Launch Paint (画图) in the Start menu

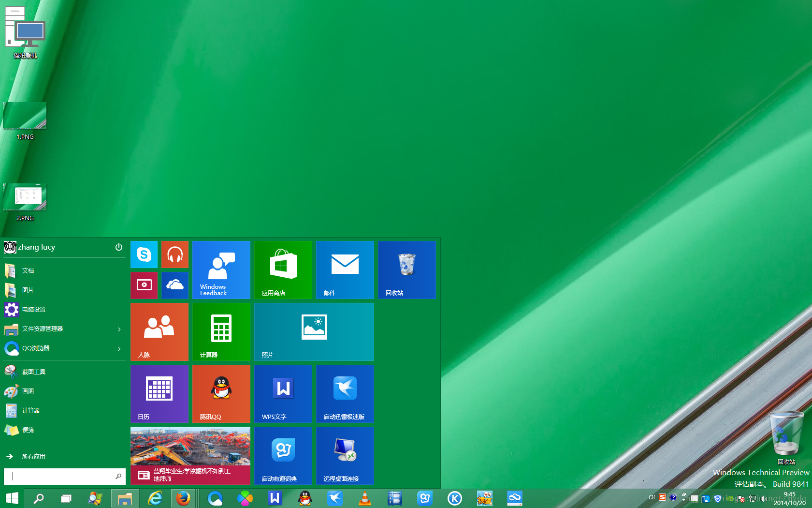28,391
